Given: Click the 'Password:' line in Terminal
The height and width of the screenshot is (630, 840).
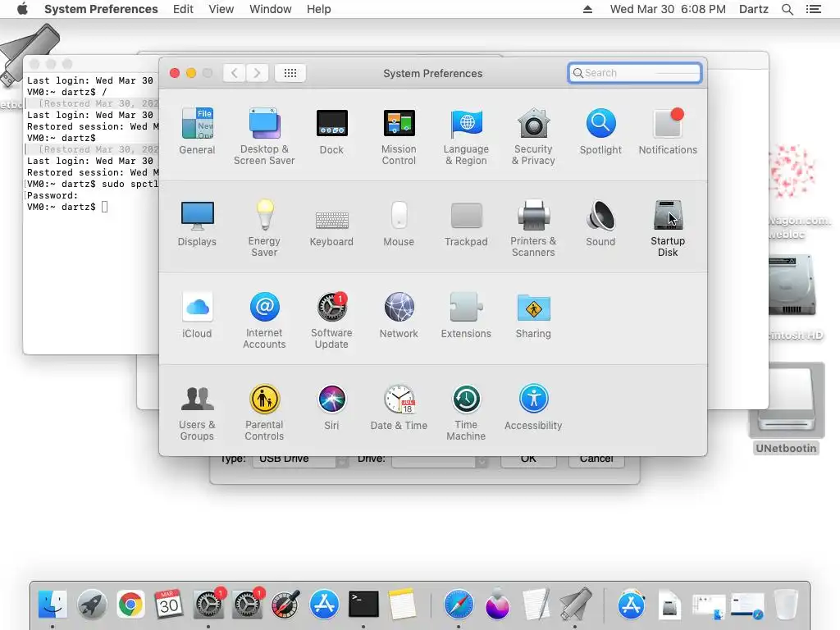Looking at the screenshot, I should 52,195.
